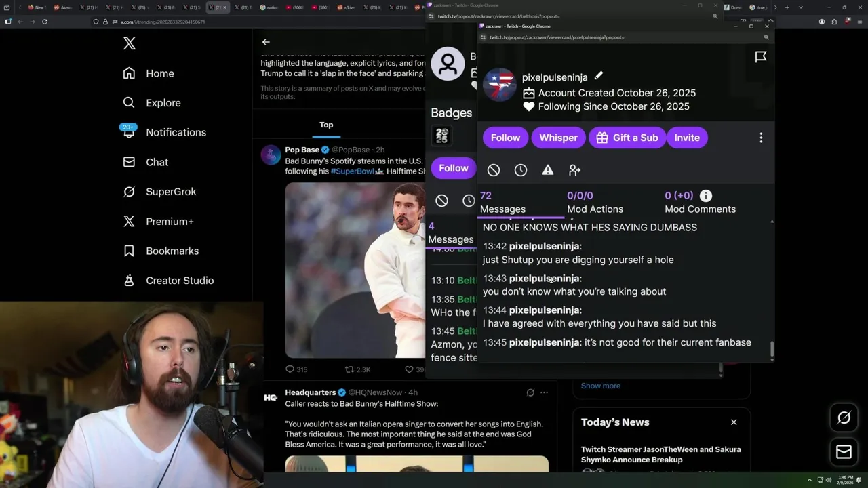
Task: Click the taskbar clock showing 1:46 PM
Action: [846, 480]
